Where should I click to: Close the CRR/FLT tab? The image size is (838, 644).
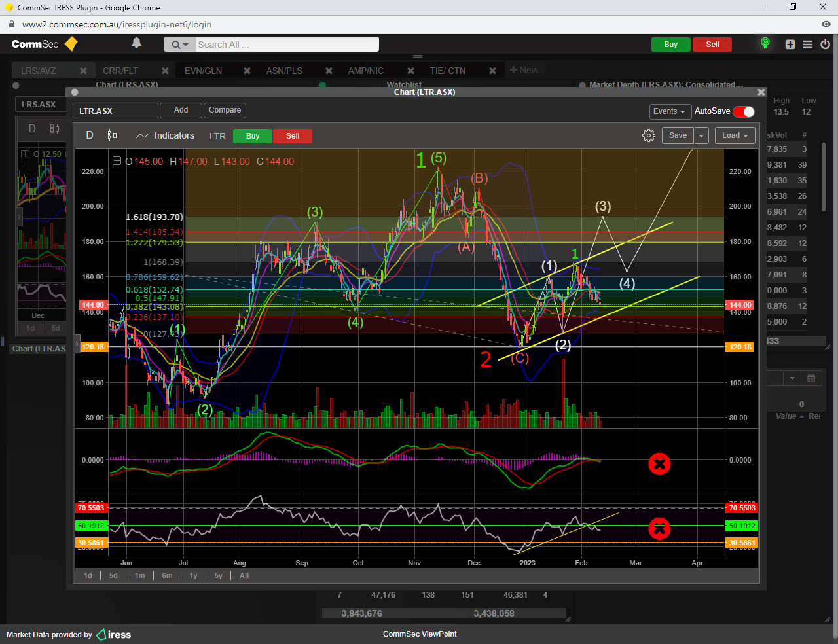165,71
